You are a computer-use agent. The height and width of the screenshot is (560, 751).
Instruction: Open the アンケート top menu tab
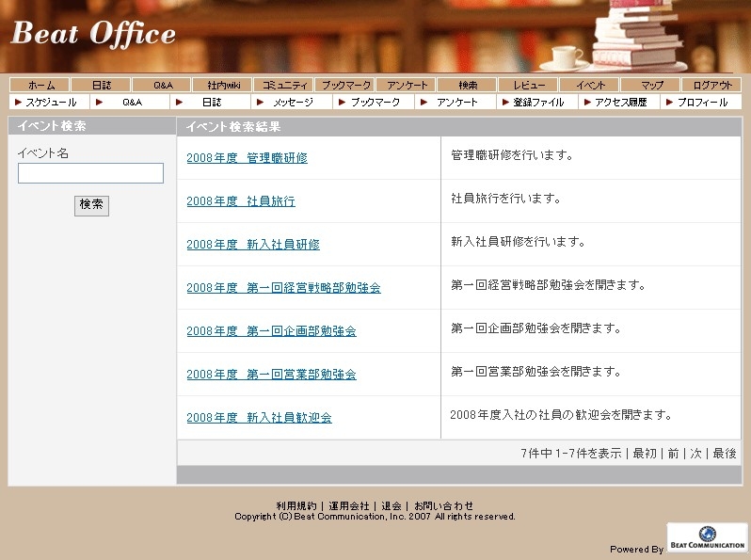(407, 85)
